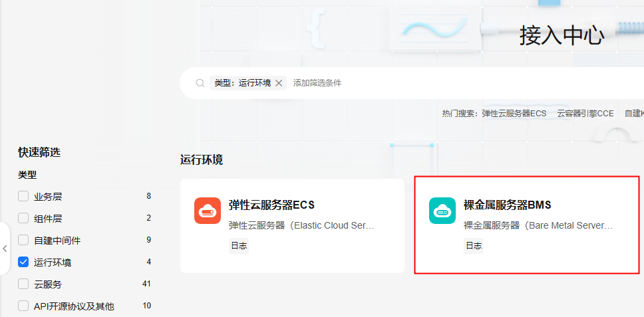Uncheck the 运行环境 checkbox

pyautogui.click(x=23, y=262)
